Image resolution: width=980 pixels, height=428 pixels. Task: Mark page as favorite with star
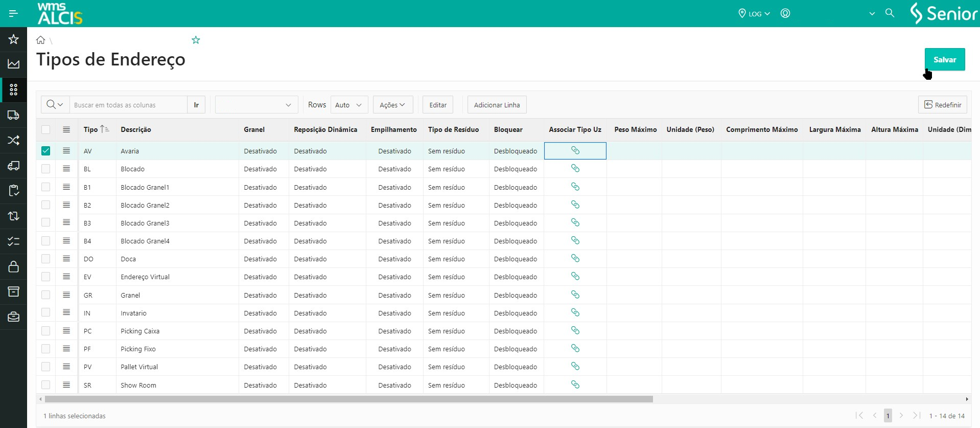[196, 40]
